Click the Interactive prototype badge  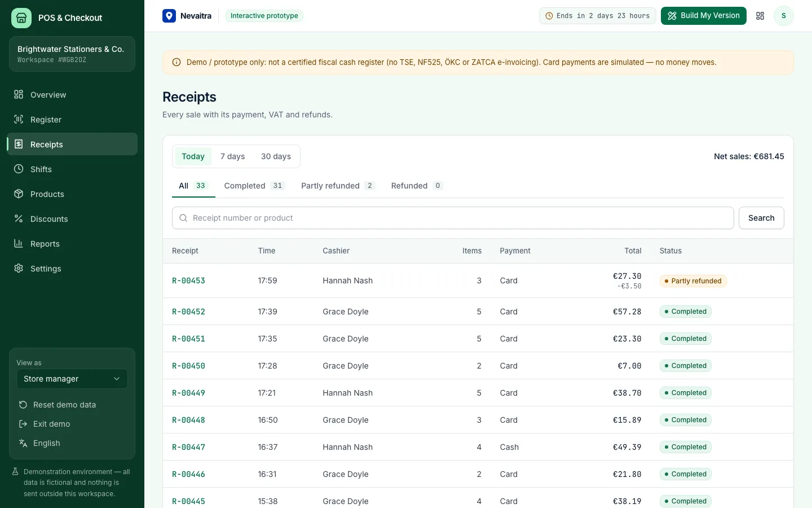(264, 16)
